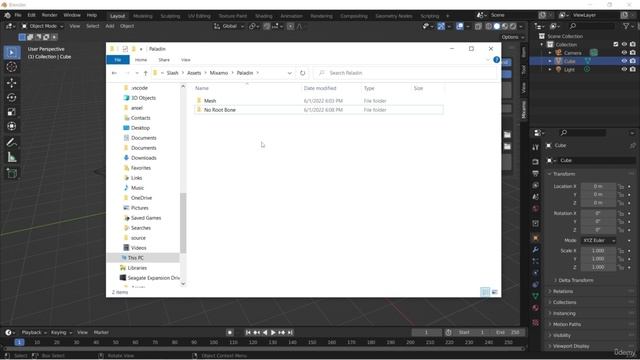Open the Object Data green triangle tab
The image size is (640, 360).
point(536,296)
